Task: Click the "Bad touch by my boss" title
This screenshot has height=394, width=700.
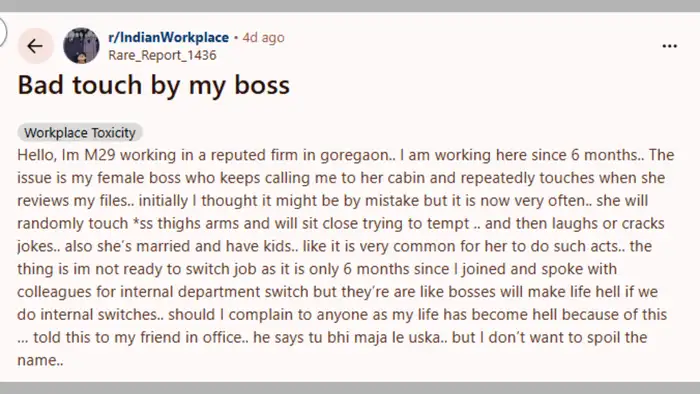Action: tap(154, 85)
